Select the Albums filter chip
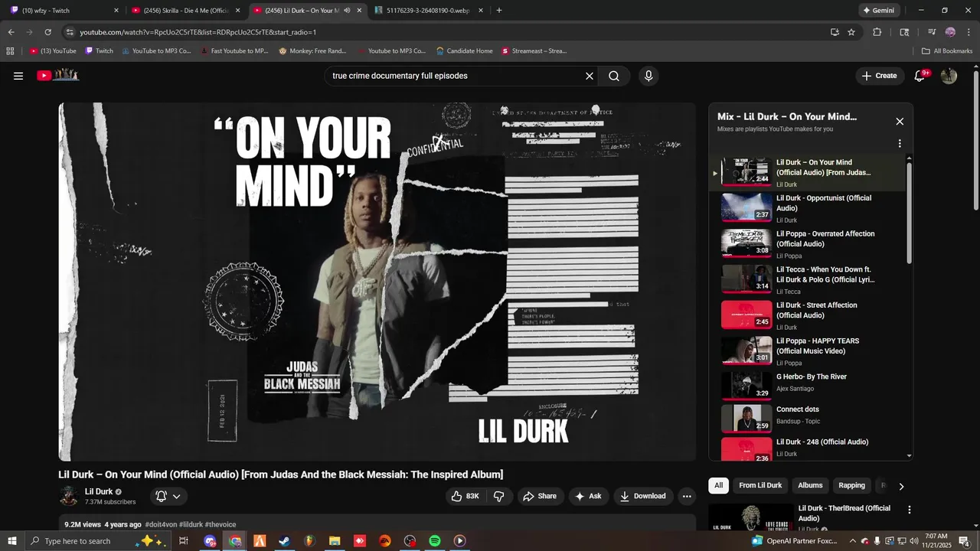This screenshot has width=980, height=551. [x=810, y=486]
